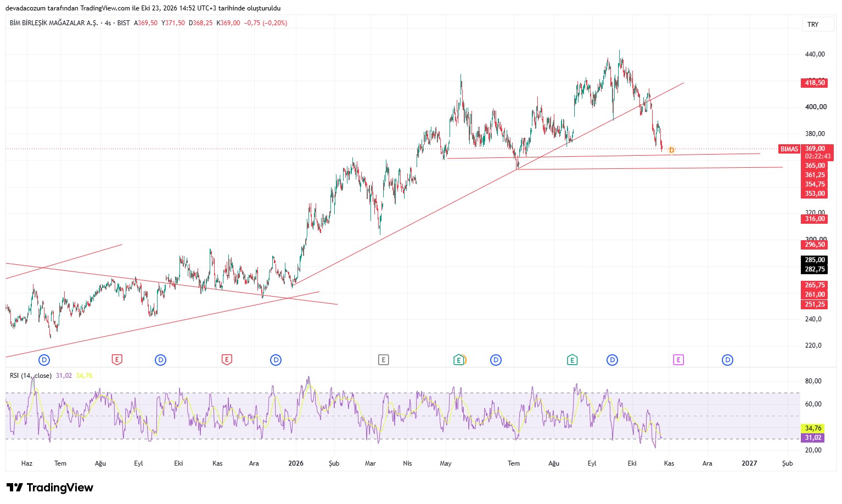This screenshot has width=842, height=504.
Task: Select the 316,00 price level label
Action: [x=815, y=219]
